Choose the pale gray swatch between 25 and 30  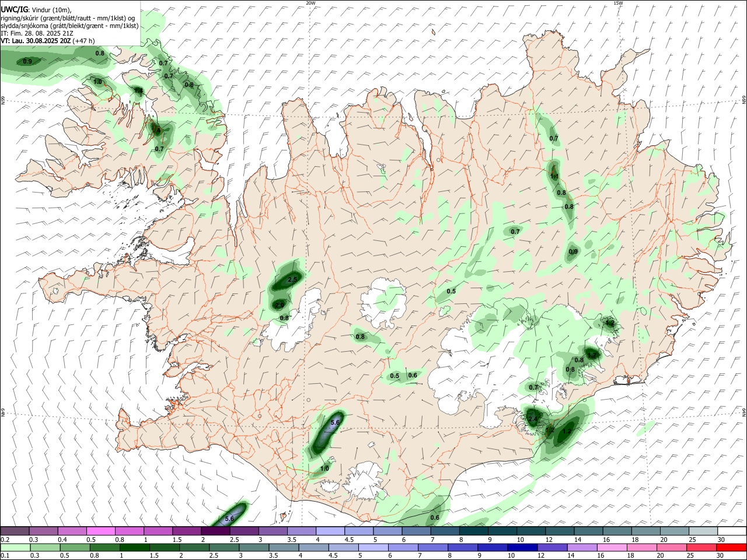(x=703, y=531)
